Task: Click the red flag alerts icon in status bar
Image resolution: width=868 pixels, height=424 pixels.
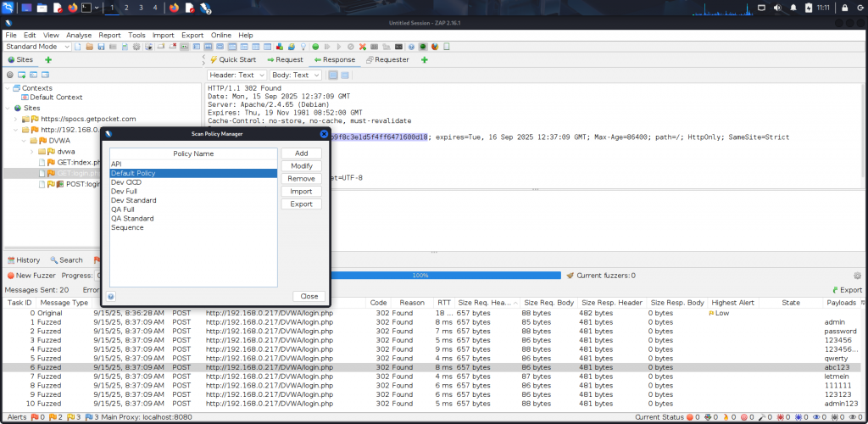Action: click(x=34, y=417)
